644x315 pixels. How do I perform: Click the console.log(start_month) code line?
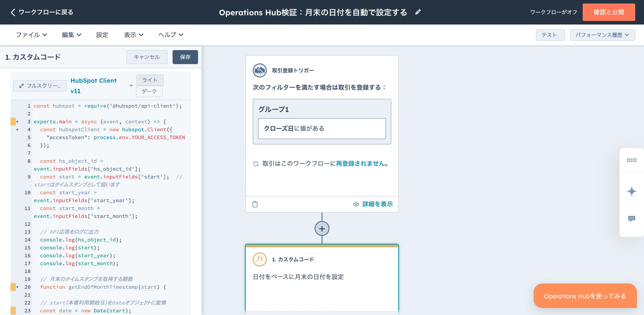pyautogui.click(x=79, y=264)
